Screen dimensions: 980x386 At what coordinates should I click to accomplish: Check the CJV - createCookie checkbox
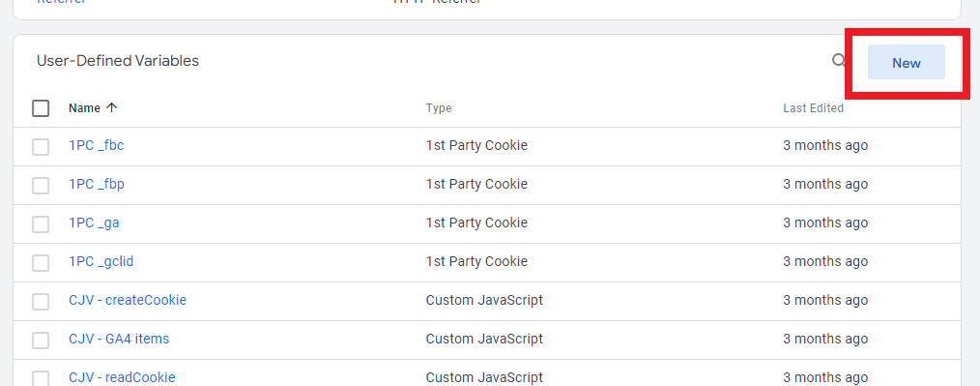tap(41, 302)
